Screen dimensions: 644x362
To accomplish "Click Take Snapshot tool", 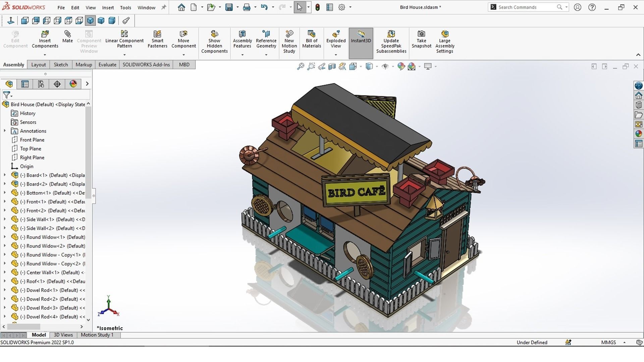I will click(421, 40).
